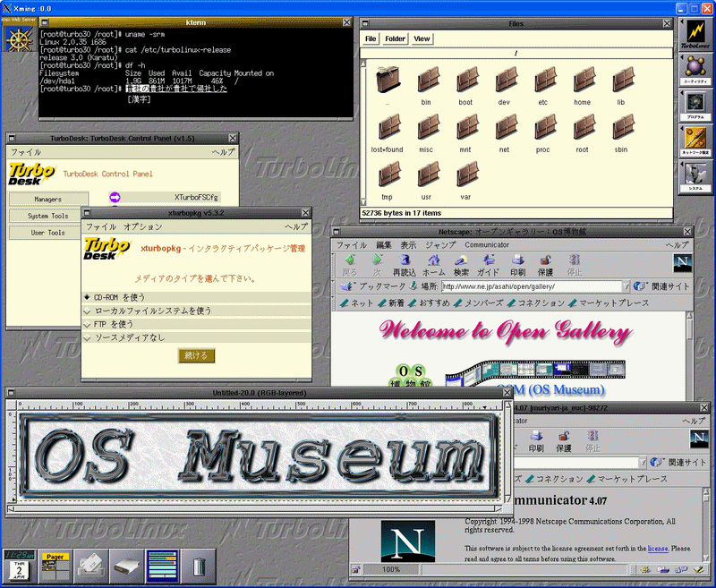Select the ソースメディアなし option
Screen dimensions: 716x588
click(196, 337)
